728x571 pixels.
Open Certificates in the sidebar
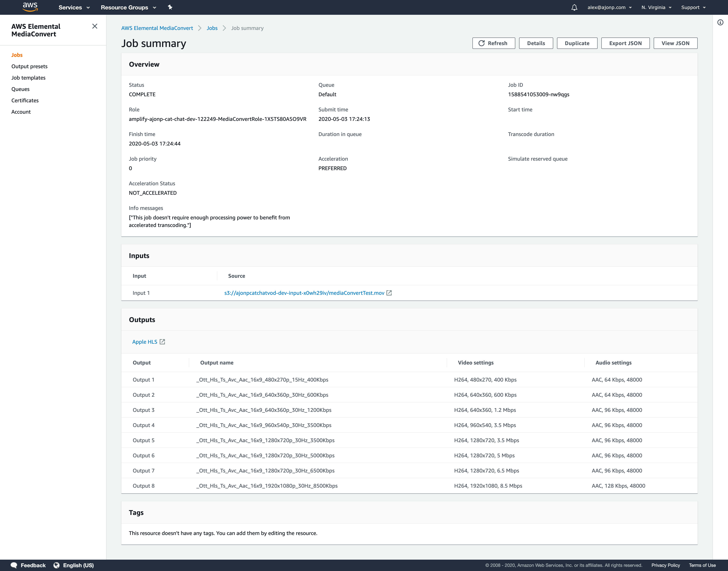point(25,100)
